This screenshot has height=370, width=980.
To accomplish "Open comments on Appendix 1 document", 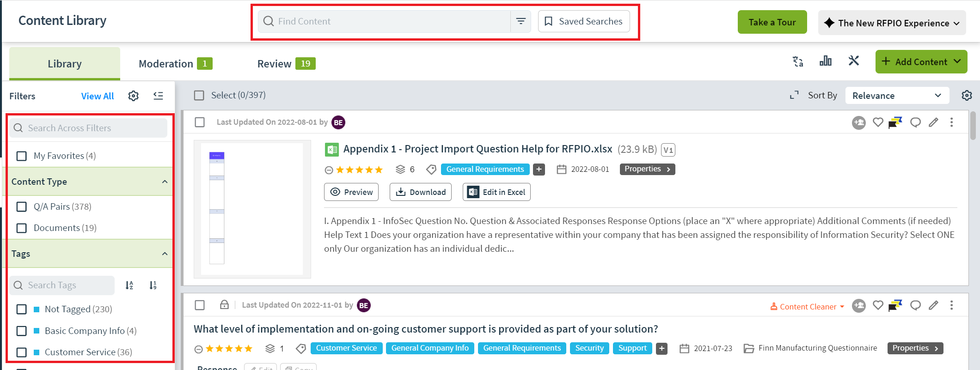I will [x=915, y=122].
